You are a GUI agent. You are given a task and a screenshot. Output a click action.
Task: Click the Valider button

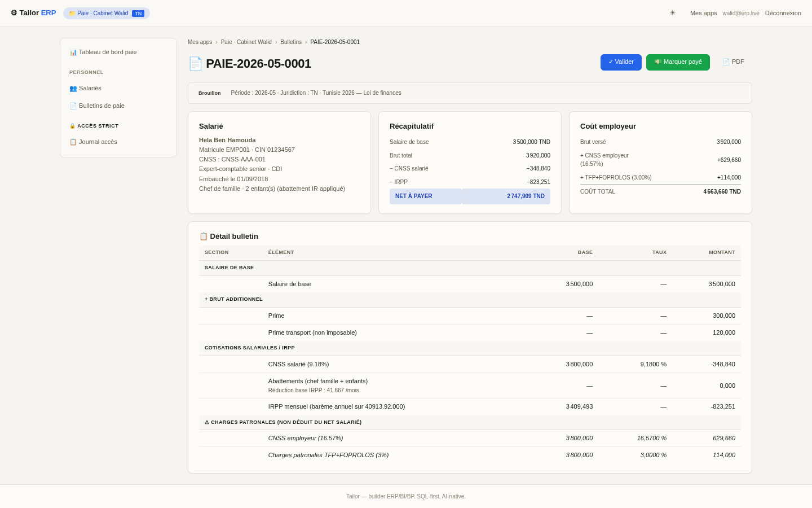(x=621, y=62)
